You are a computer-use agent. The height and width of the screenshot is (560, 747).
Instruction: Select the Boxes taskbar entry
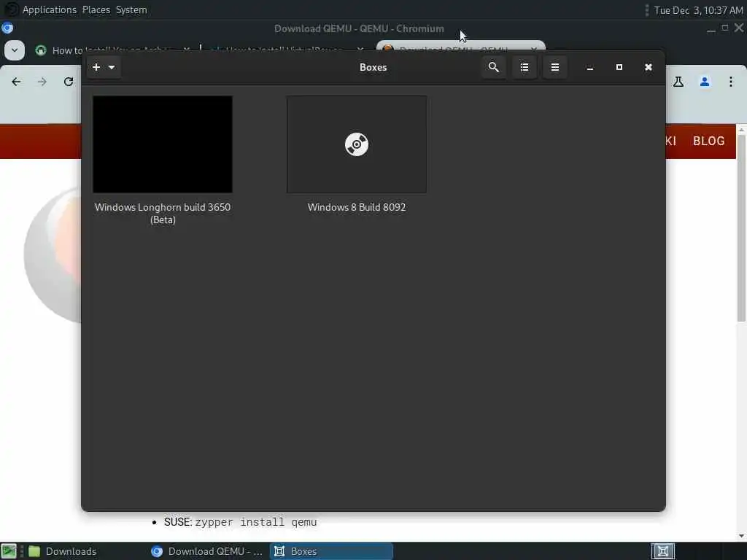coord(332,551)
